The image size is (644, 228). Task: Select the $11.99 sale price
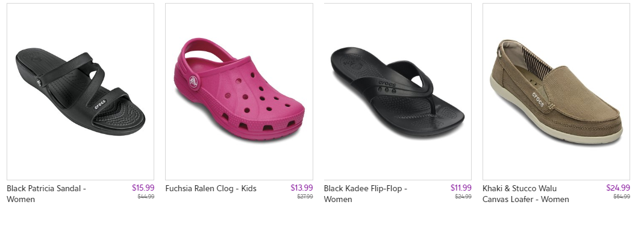[x=461, y=188]
